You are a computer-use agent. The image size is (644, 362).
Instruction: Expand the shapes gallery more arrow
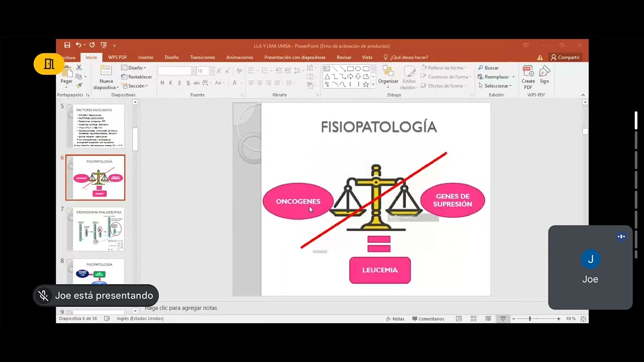click(373, 84)
